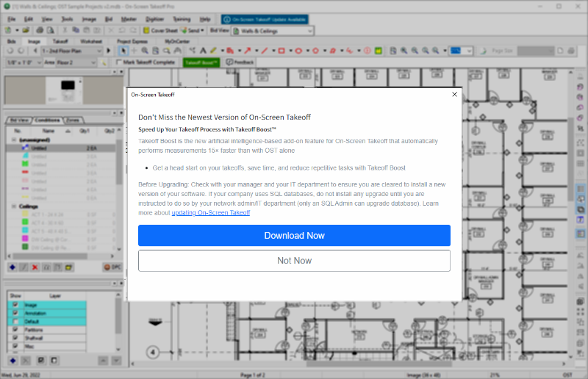Select the cyan ACT 5 ceiling condition swatch
Image resolution: width=588 pixels, height=379 pixels.
pyautogui.click(x=25, y=231)
